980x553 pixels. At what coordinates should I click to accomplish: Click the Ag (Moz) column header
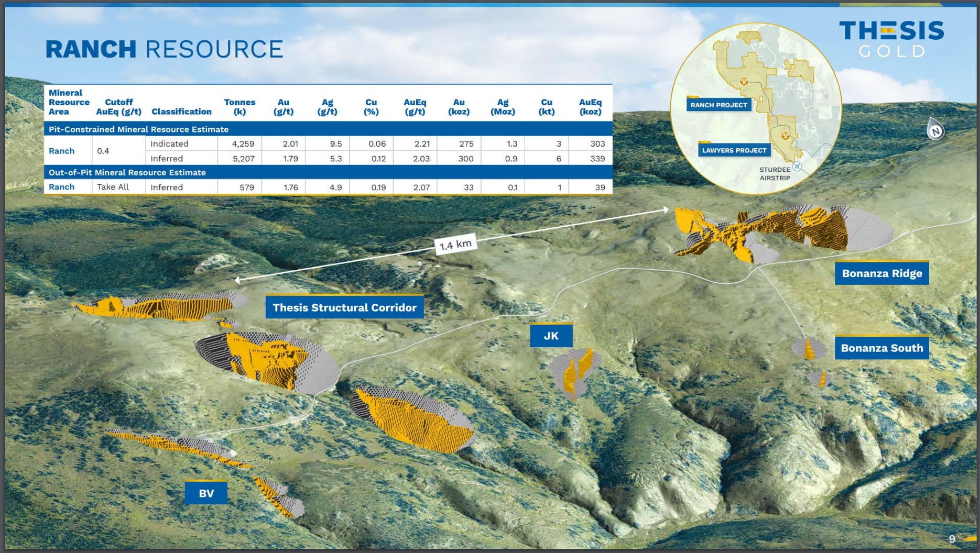coord(503,107)
